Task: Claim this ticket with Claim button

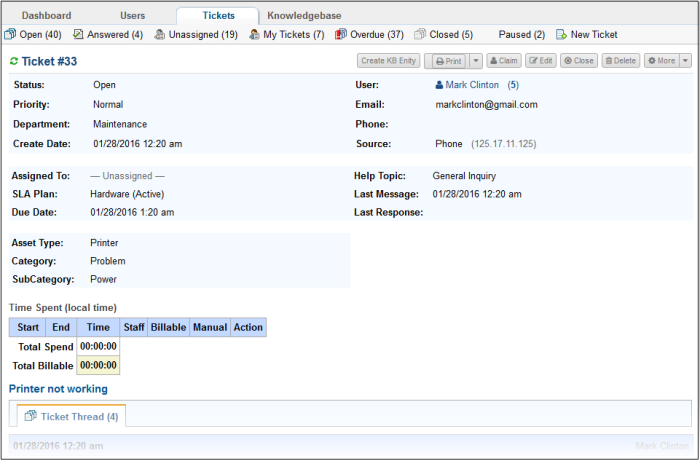Action: (x=504, y=61)
